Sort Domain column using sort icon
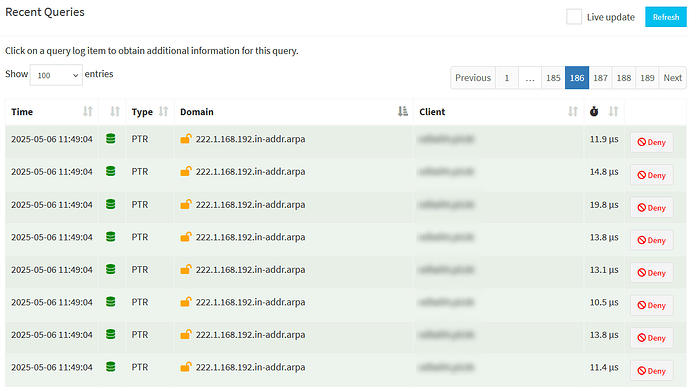 pos(403,112)
